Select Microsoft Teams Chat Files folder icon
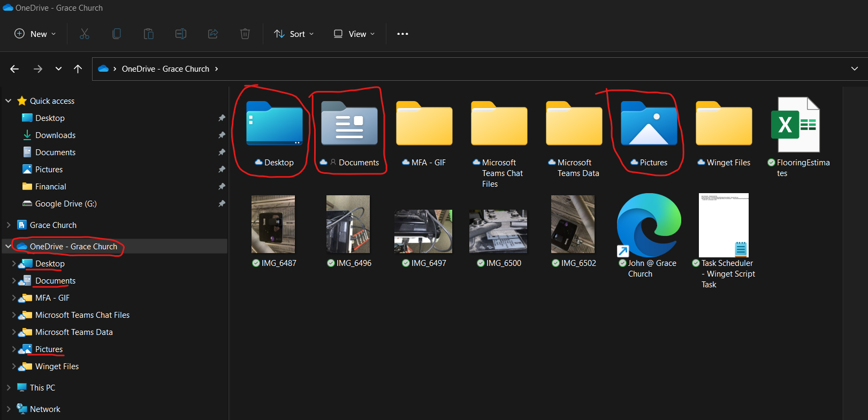 point(499,123)
